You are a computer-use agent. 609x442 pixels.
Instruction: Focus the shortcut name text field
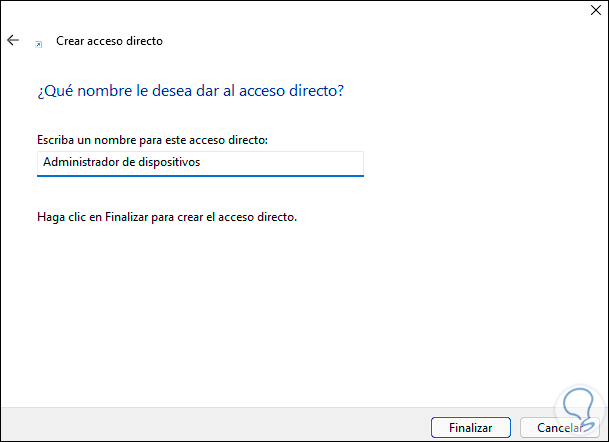click(200, 163)
